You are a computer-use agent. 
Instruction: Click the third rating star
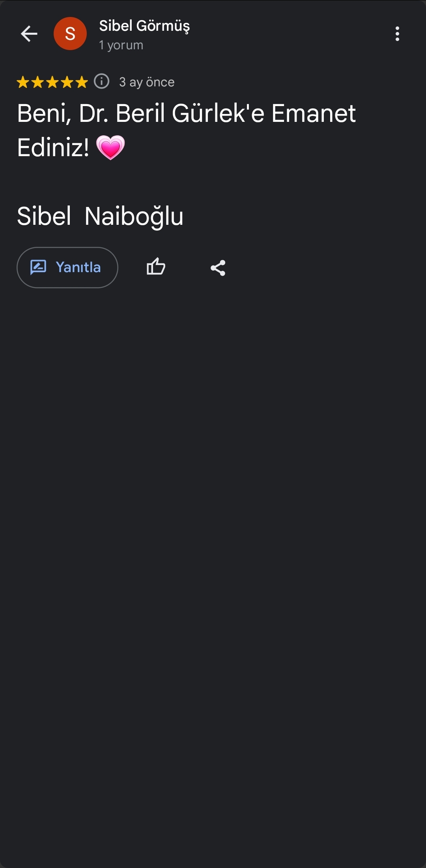point(52,82)
